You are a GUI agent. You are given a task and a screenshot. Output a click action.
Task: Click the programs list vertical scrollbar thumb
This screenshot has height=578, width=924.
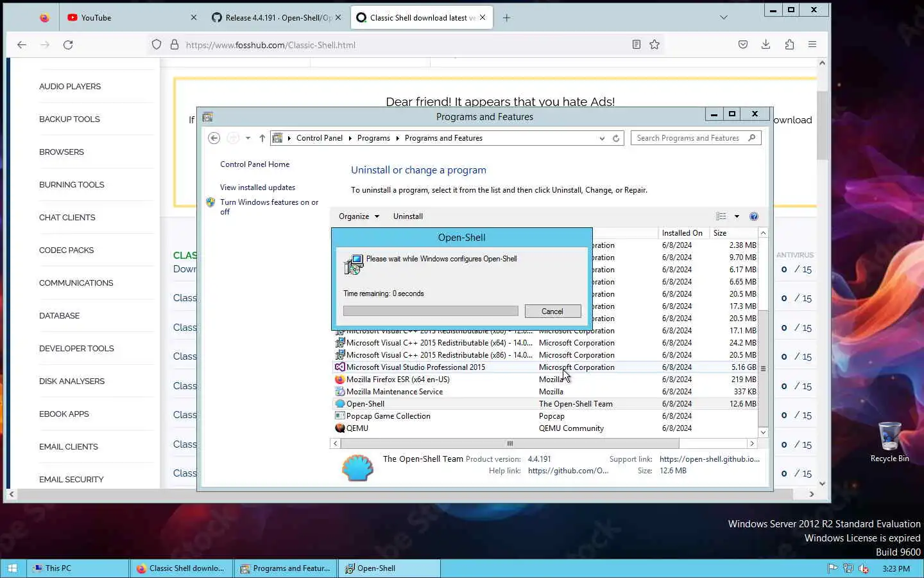click(763, 368)
